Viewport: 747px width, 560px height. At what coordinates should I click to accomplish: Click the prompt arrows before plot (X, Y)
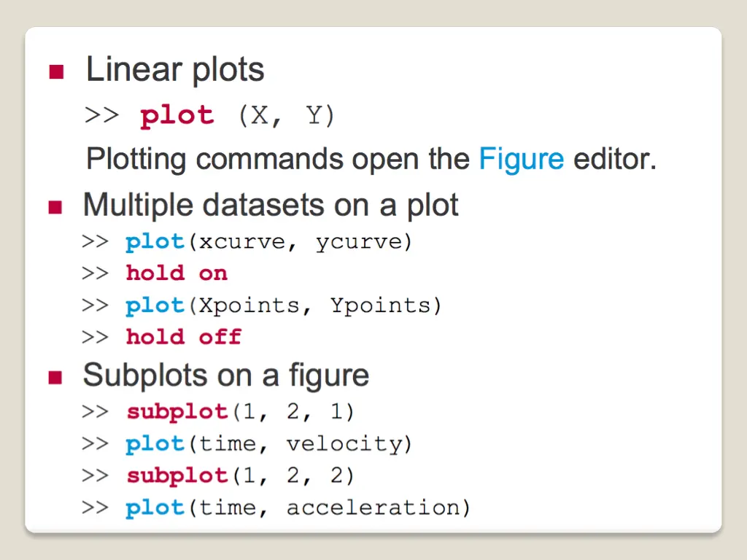(x=101, y=115)
